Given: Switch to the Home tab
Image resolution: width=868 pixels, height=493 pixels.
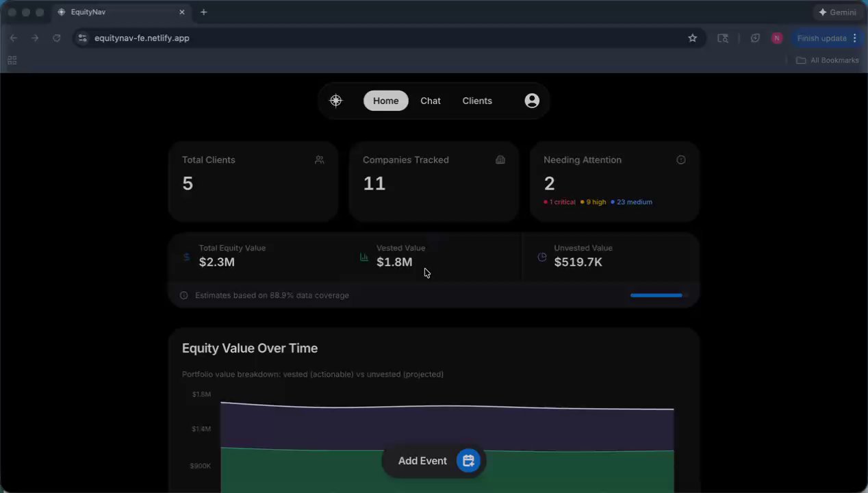Looking at the screenshot, I should point(385,101).
